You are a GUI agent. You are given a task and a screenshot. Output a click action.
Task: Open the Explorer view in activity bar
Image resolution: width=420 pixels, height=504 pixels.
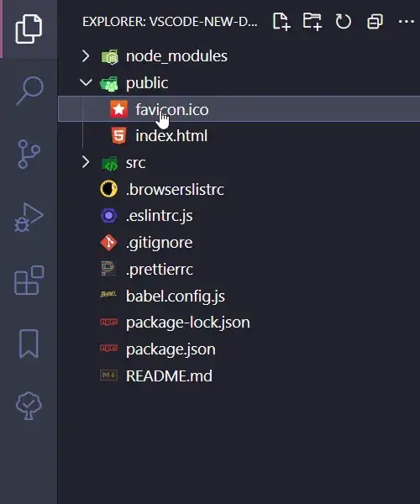coord(29,29)
